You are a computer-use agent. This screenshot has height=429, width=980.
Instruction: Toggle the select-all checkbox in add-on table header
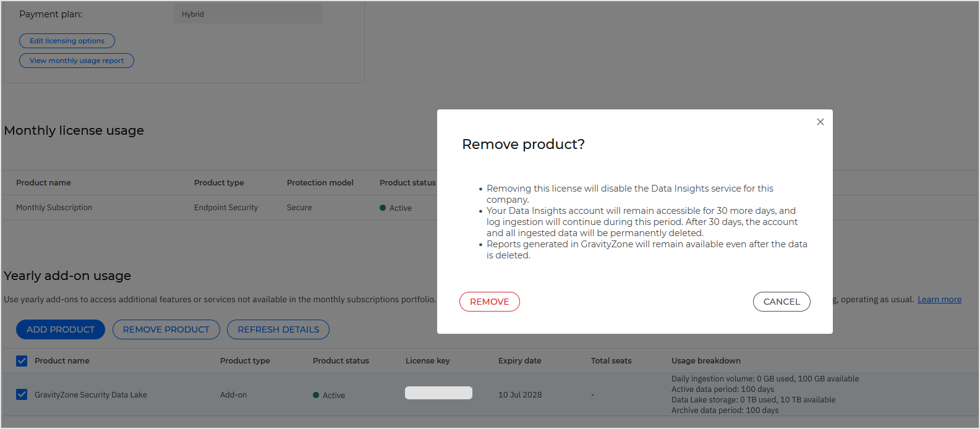22,361
